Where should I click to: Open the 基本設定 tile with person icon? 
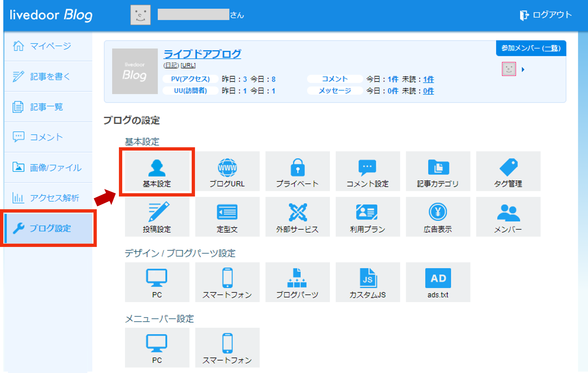click(x=157, y=171)
